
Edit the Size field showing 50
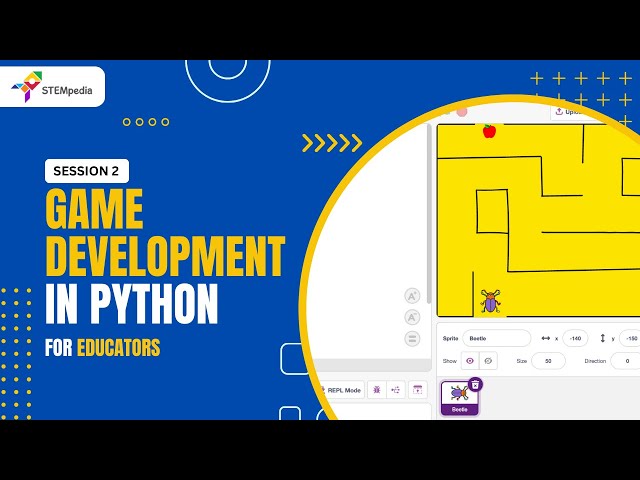(x=548, y=361)
